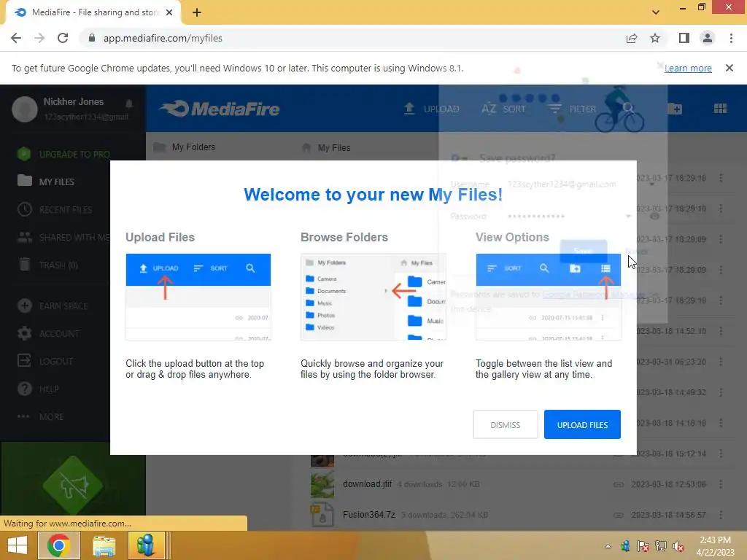Open the Sort option in the toolbar
The image size is (747, 560).
[x=503, y=109]
